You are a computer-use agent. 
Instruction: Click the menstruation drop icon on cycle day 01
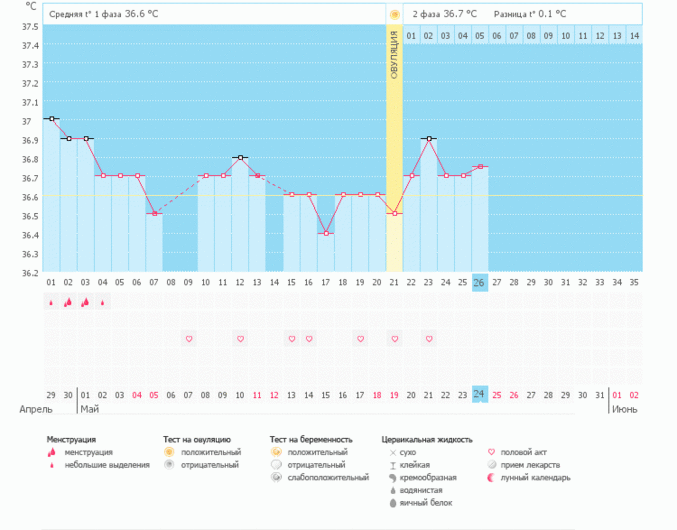51,302
